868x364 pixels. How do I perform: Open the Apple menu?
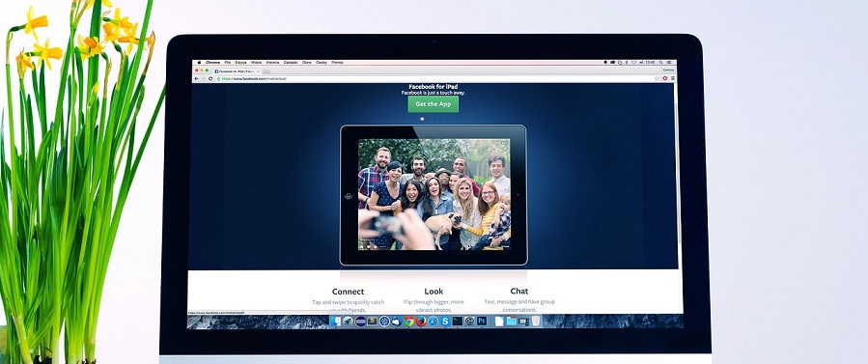click(x=199, y=63)
